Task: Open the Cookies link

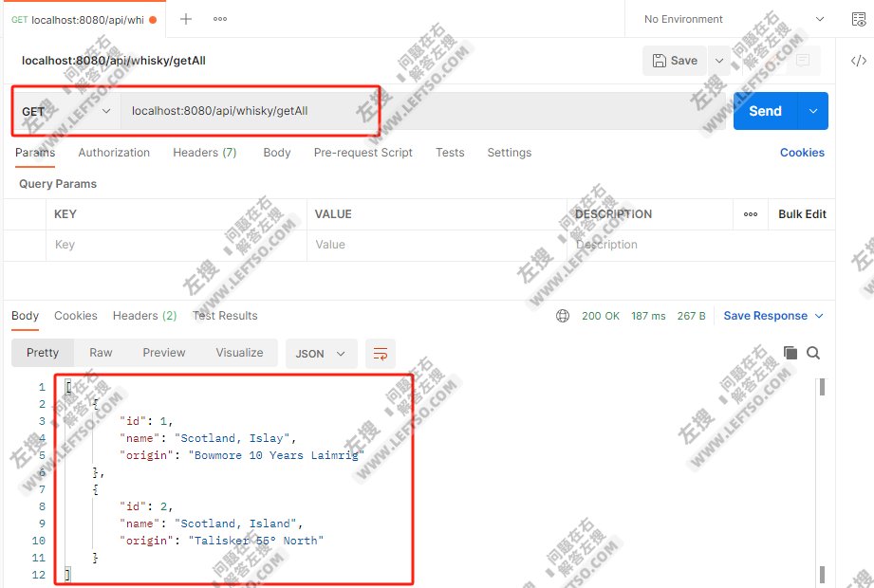Action: pos(802,153)
